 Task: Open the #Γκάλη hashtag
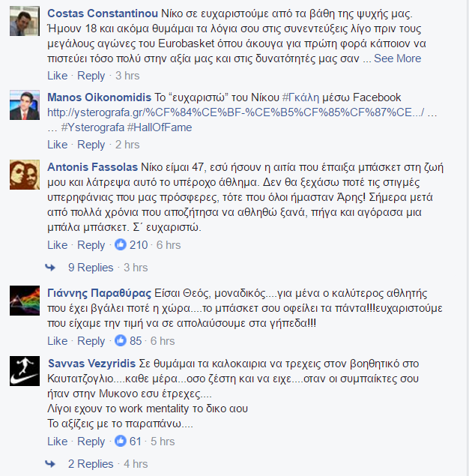[300, 97]
